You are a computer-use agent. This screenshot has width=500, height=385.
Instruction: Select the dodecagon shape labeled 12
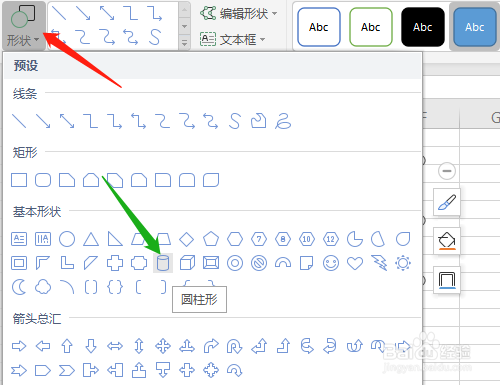click(331, 239)
